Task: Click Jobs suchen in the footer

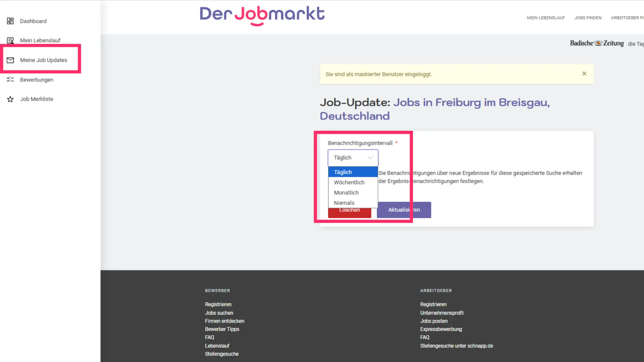Action: (219, 313)
